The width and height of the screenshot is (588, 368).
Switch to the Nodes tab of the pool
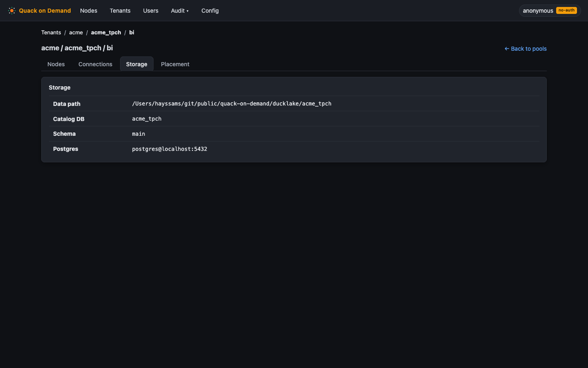[56, 64]
